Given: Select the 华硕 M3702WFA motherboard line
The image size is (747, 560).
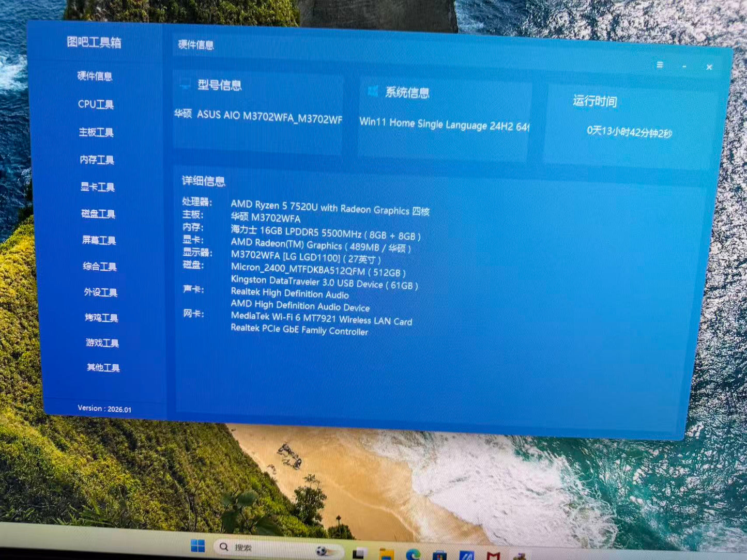Looking at the screenshot, I should tap(265, 217).
